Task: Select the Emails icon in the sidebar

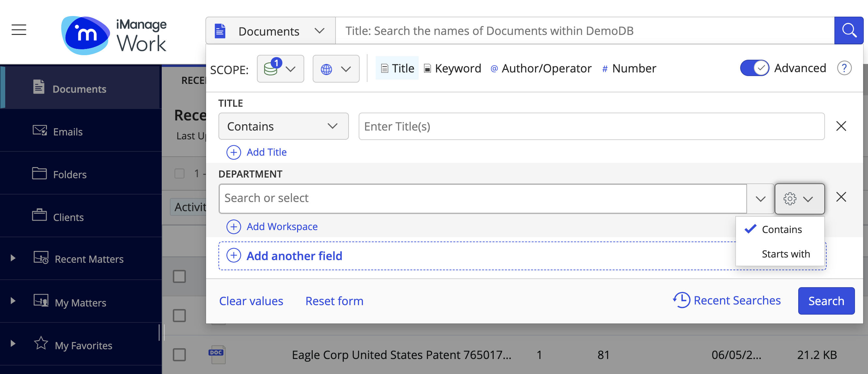Action: point(39,131)
